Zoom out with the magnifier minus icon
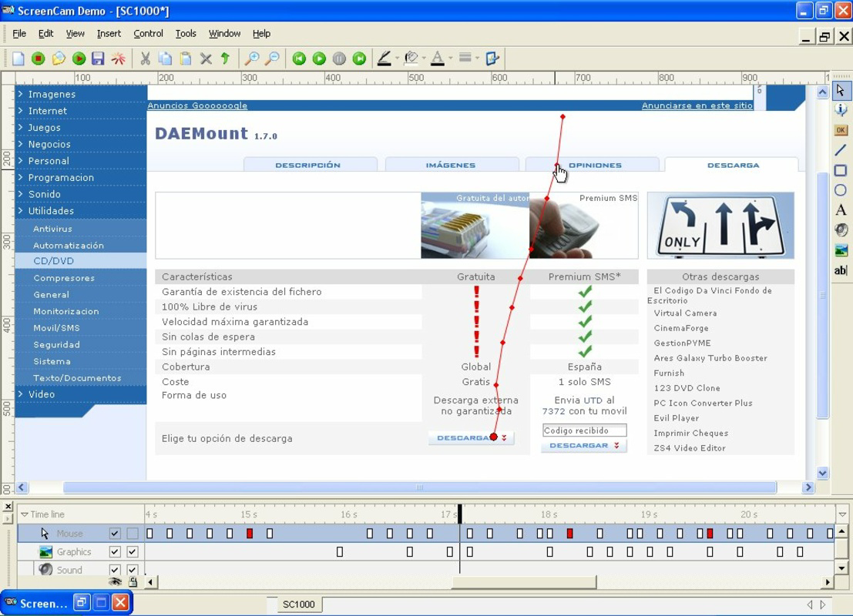Image resolution: width=853 pixels, height=616 pixels. [x=272, y=59]
